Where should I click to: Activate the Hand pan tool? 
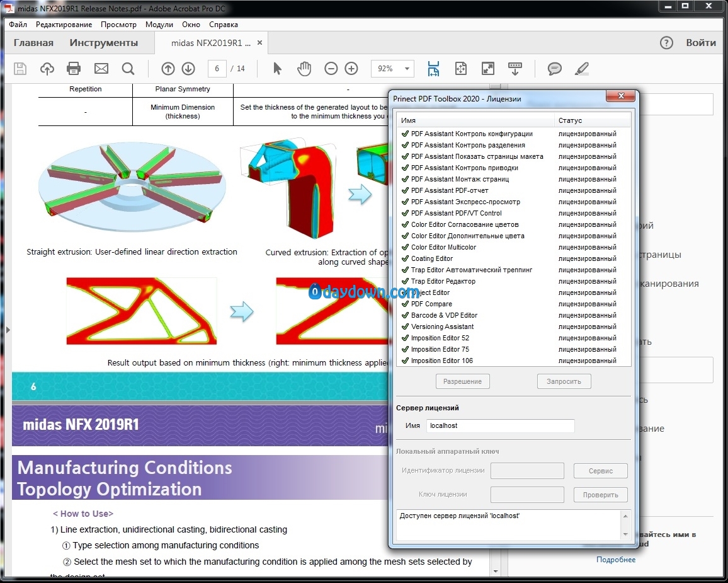point(304,69)
